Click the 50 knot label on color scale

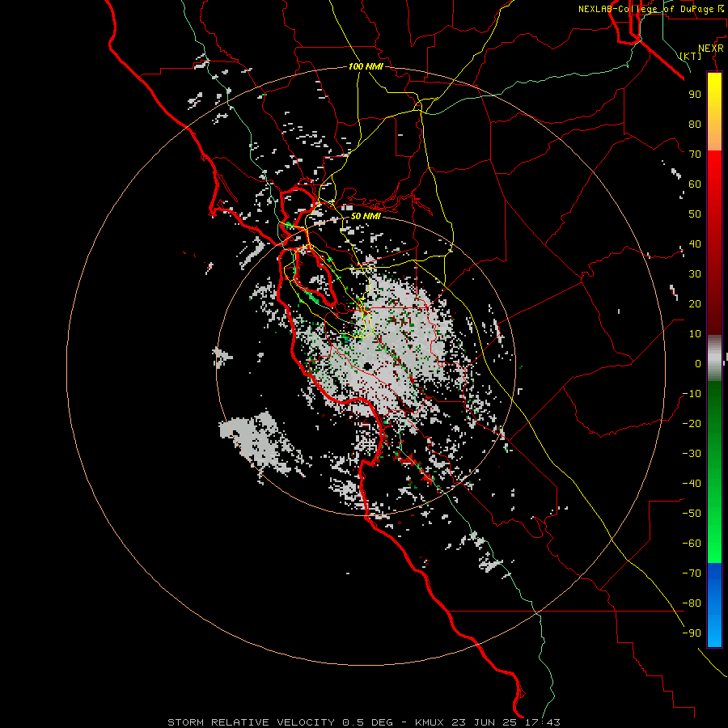coord(695,214)
